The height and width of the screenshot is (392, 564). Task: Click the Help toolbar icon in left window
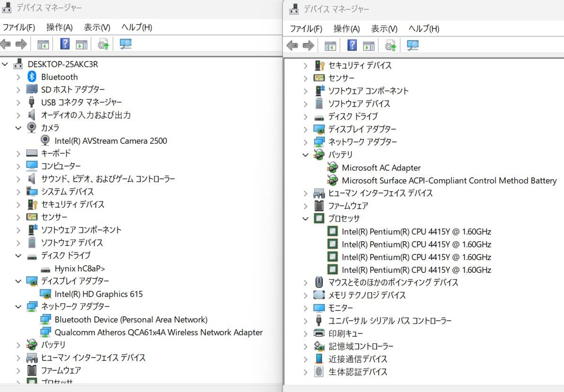click(65, 44)
